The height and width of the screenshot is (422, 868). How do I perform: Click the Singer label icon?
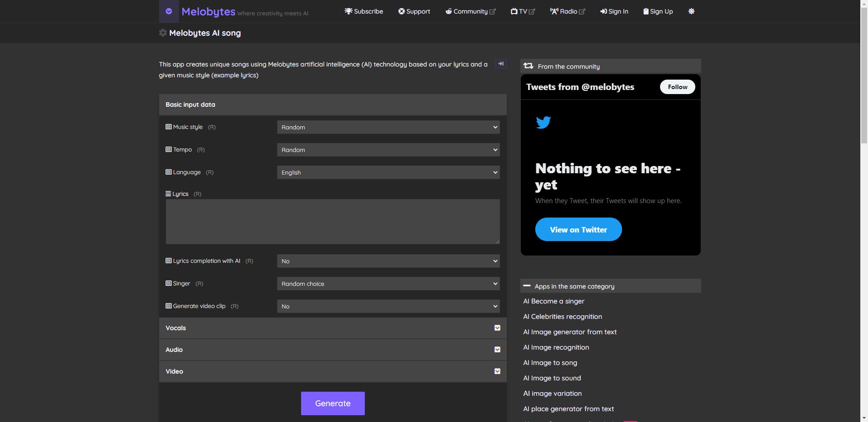[169, 284]
